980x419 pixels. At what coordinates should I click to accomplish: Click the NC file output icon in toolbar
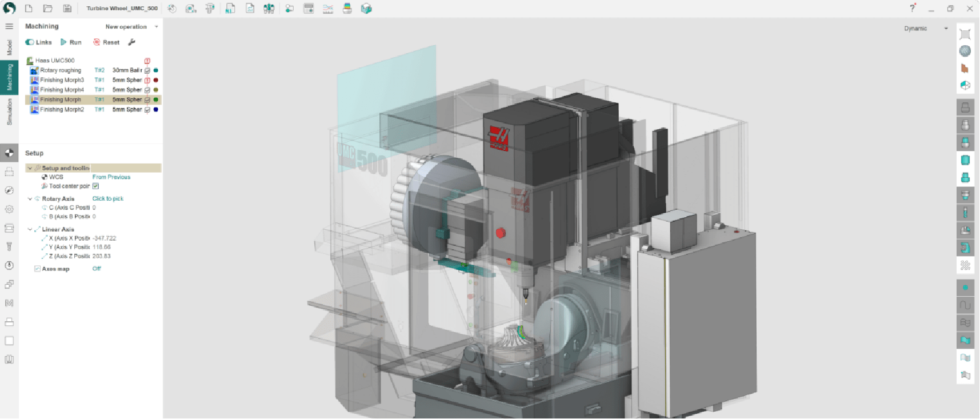(230, 9)
